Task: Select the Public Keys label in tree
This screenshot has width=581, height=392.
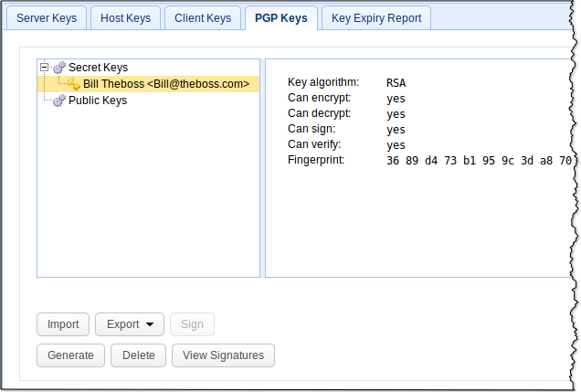Action: pos(98,101)
